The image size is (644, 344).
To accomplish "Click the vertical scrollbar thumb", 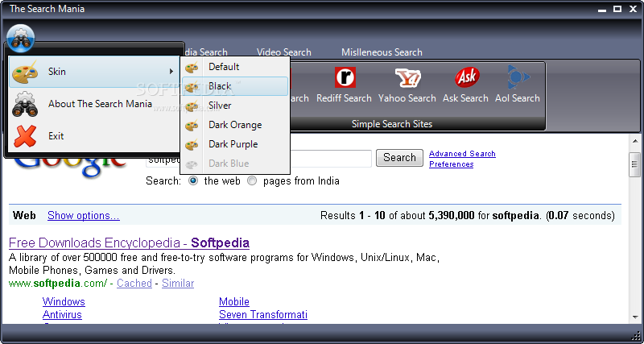I will point(635,164).
